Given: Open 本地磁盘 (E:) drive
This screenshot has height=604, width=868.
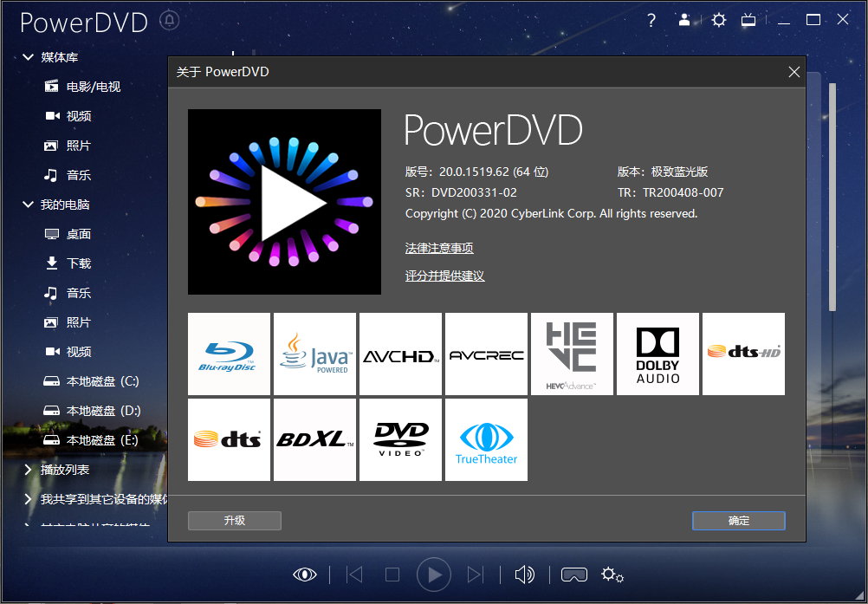Looking at the screenshot, I should click(x=91, y=440).
